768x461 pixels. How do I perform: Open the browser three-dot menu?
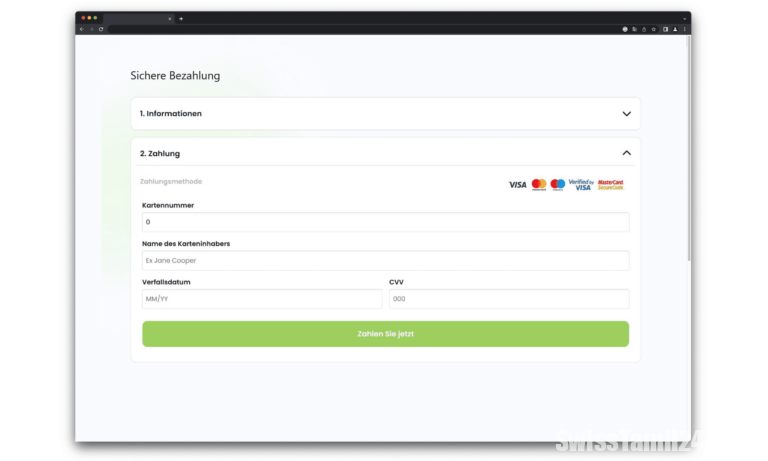coord(685,29)
